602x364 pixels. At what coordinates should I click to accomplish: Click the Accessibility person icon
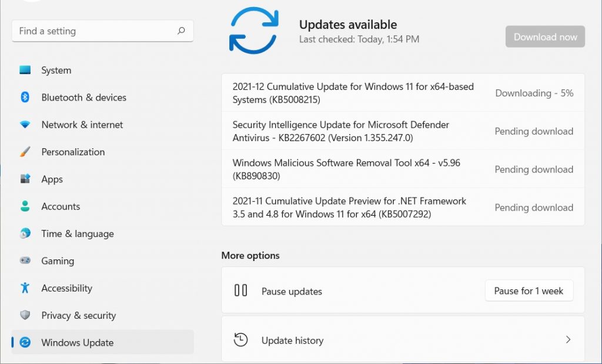pyautogui.click(x=25, y=288)
